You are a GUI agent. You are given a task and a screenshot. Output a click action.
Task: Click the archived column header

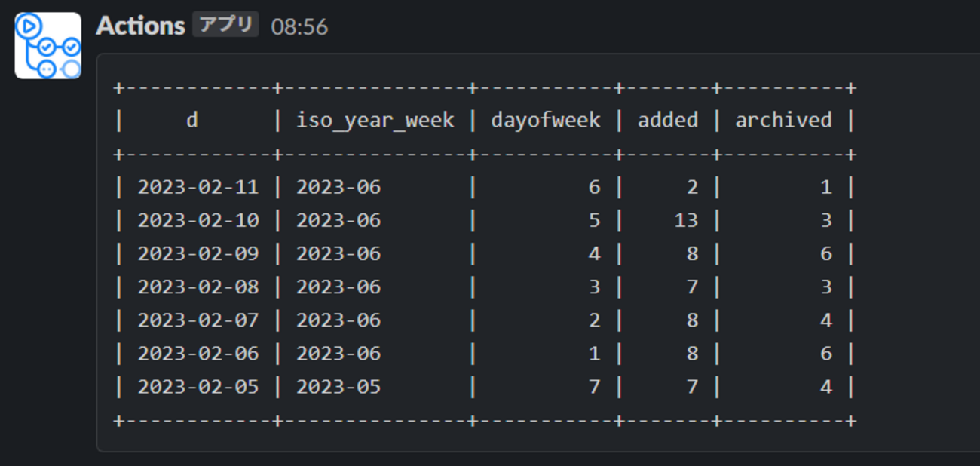[x=783, y=120]
